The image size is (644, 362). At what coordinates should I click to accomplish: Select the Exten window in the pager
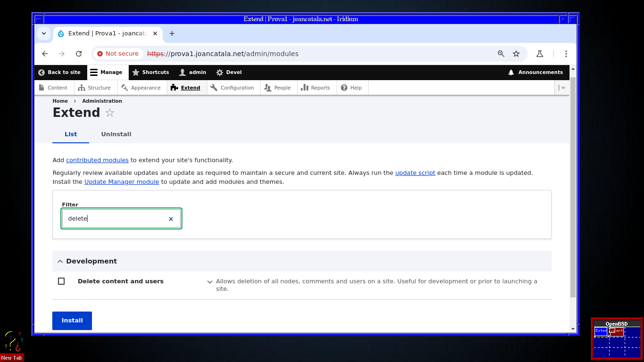point(601,331)
